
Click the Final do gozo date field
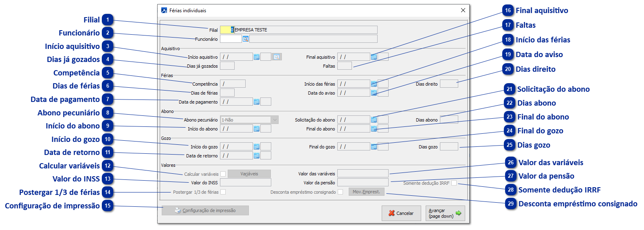tap(354, 147)
